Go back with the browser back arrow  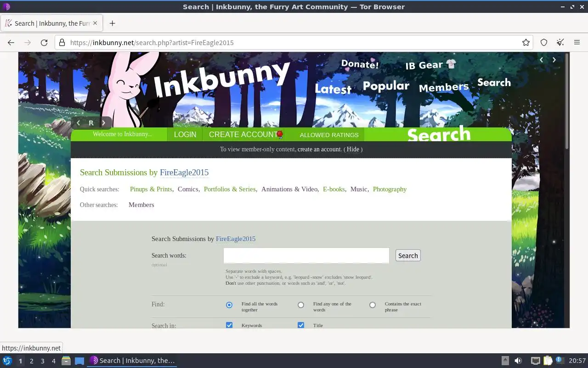(11, 42)
